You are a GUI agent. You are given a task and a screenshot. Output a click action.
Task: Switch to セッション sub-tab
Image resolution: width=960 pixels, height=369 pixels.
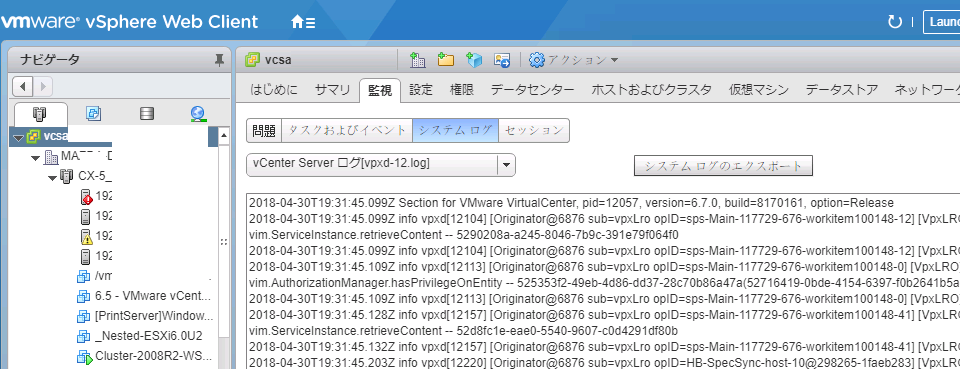click(x=534, y=130)
